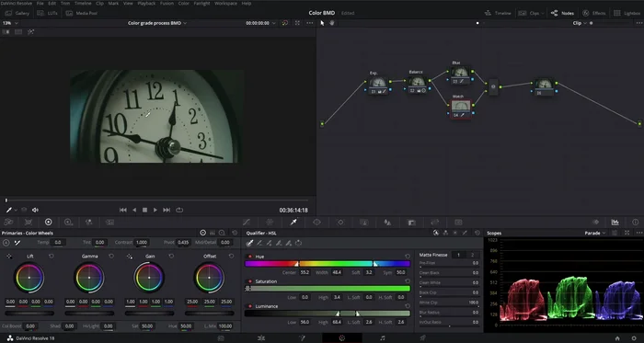Open the Magic Mask palette icon
This screenshot has width=644, height=343.
pyautogui.click(x=364, y=222)
